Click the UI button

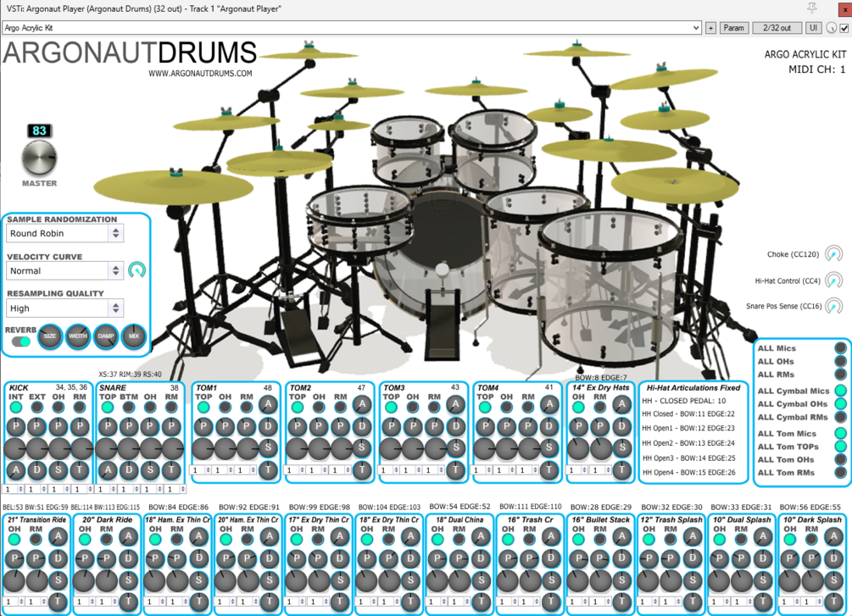pos(813,28)
